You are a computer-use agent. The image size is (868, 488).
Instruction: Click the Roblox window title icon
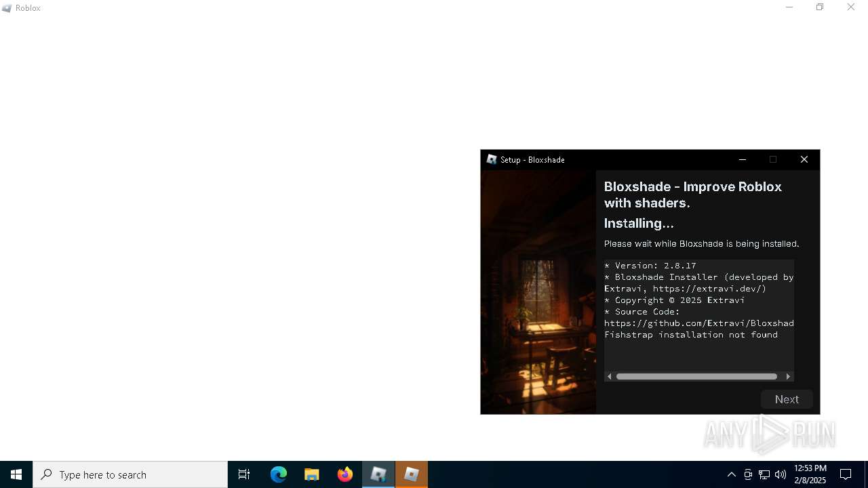pyautogui.click(x=7, y=8)
